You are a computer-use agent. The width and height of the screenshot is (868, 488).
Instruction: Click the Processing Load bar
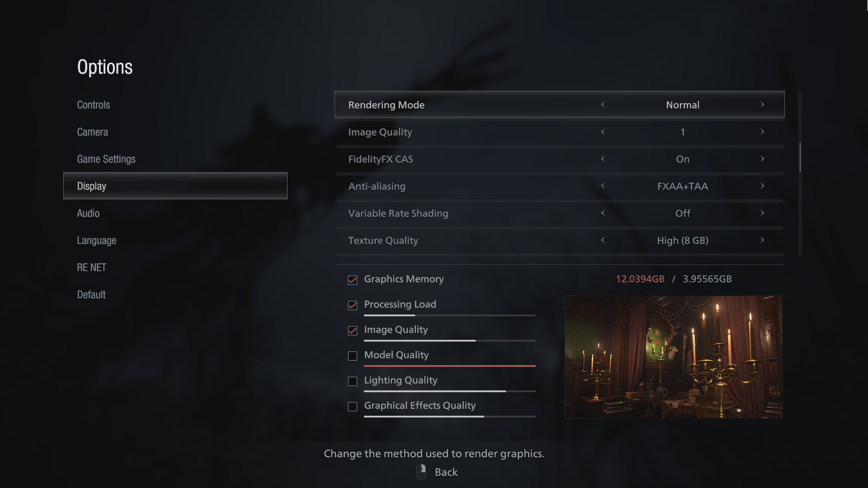[x=449, y=315]
